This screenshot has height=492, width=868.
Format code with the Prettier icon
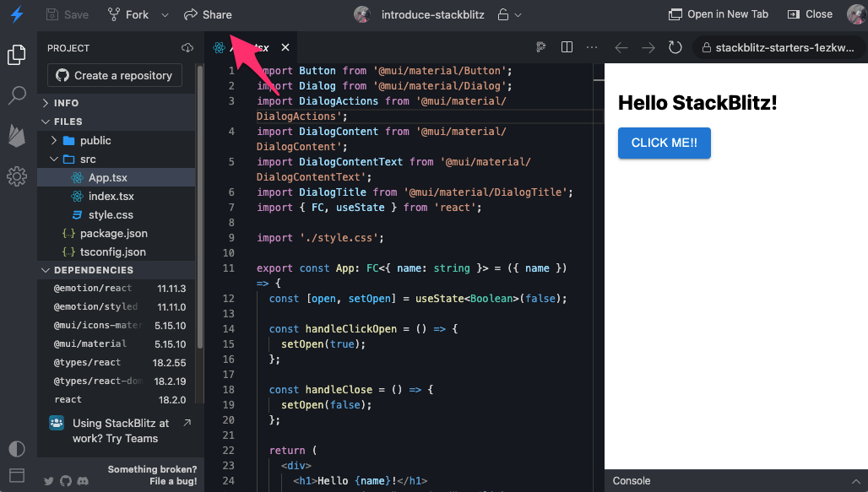point(541,48)
